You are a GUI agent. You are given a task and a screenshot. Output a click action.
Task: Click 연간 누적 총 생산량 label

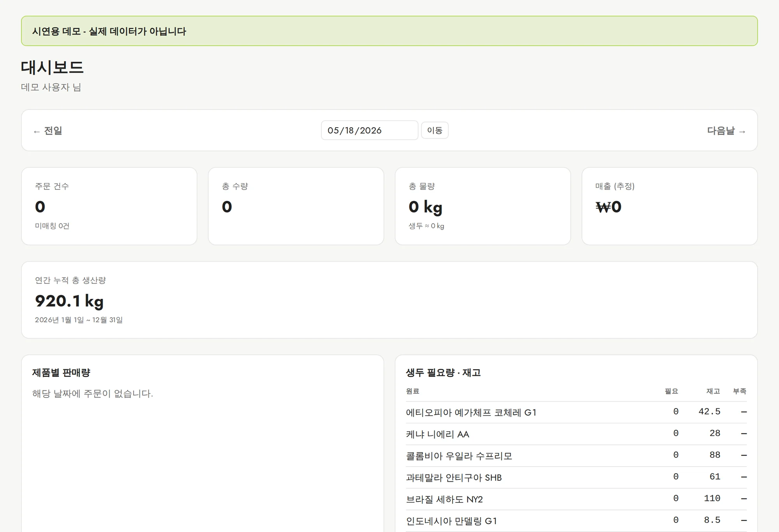[x=70, y=280]
